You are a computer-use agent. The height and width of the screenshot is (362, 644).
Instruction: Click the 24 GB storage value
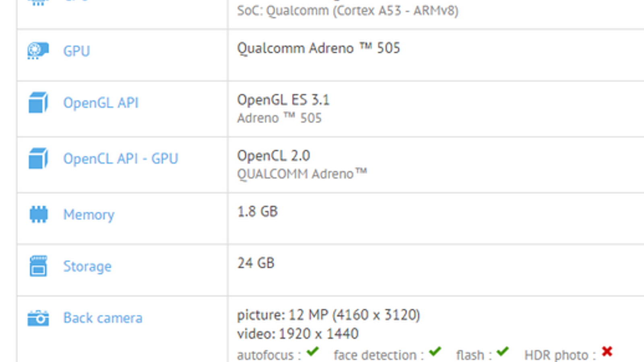pyautogui.click(x=256, y=263)
